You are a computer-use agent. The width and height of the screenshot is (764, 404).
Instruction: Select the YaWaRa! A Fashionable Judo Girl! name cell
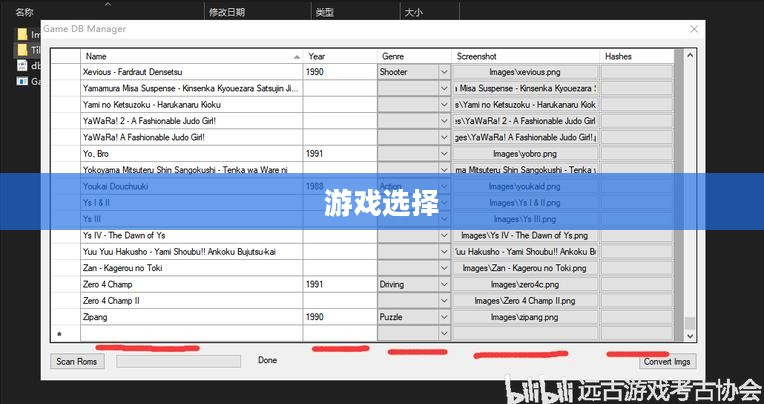pyautogui.click(x=191, y=137)
